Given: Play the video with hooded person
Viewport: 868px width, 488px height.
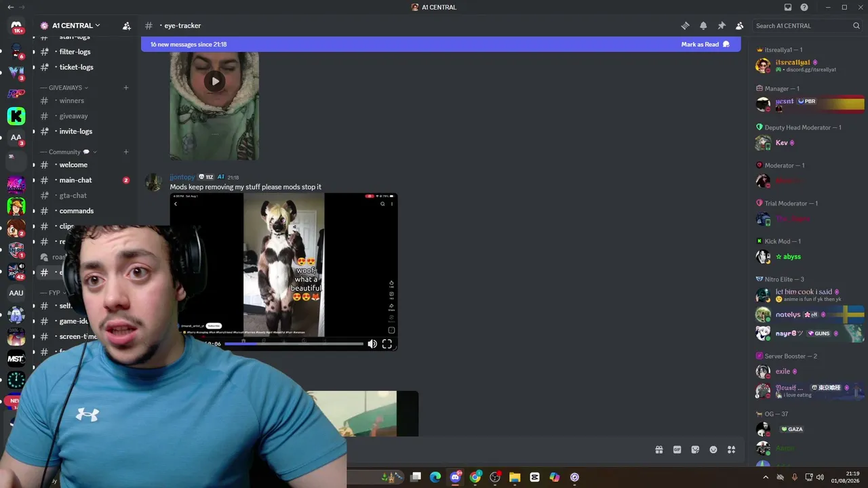Looking at the screenshot, I should pyautogui.click(x=214, y=81).
